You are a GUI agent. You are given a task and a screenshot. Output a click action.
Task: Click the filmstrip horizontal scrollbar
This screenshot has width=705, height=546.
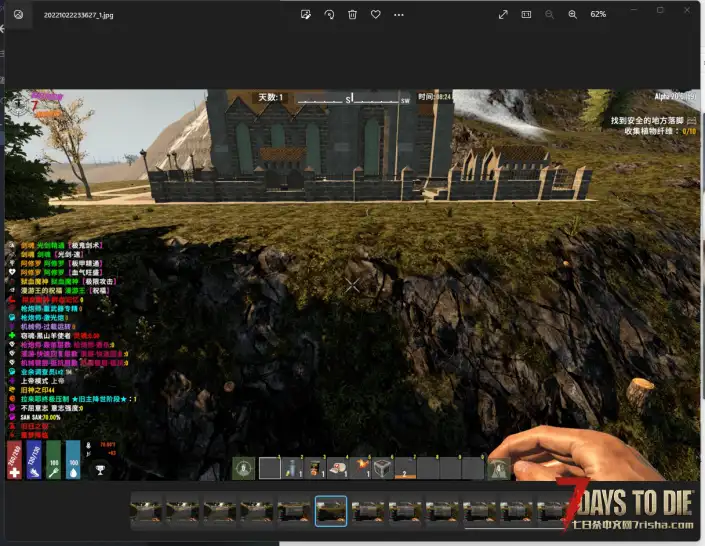point(514,529)
